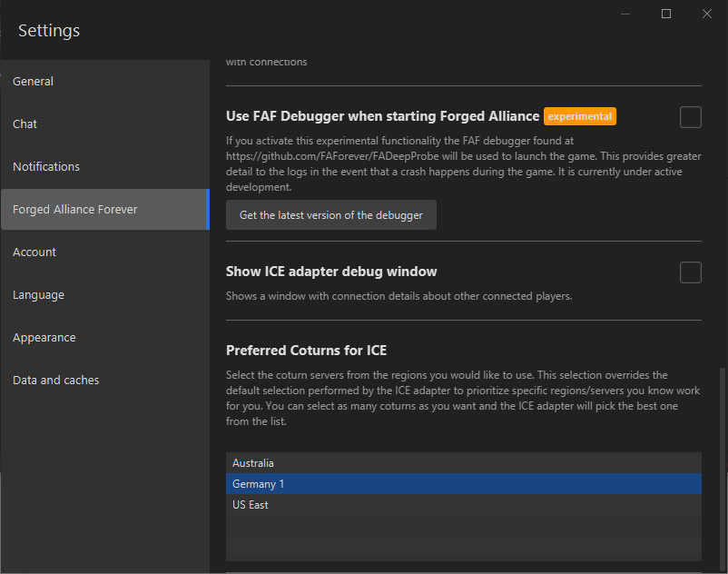The image size is (728, 574).
Task: Select US East coturn server
Action: click(x=463, y=505)
